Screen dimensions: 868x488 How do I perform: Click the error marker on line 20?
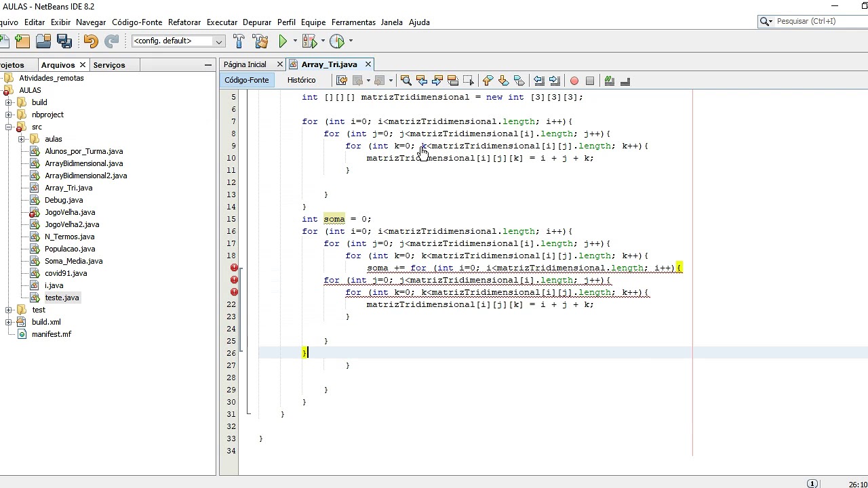coord(234,280)
